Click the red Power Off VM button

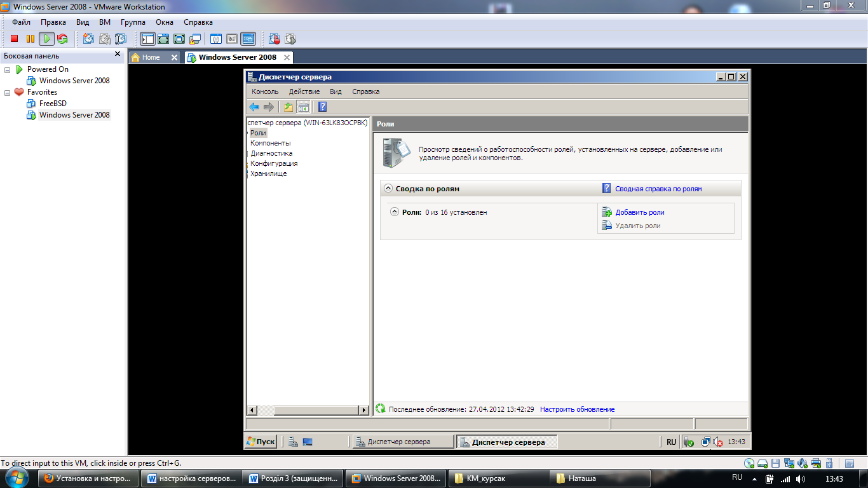click(14, 39)
